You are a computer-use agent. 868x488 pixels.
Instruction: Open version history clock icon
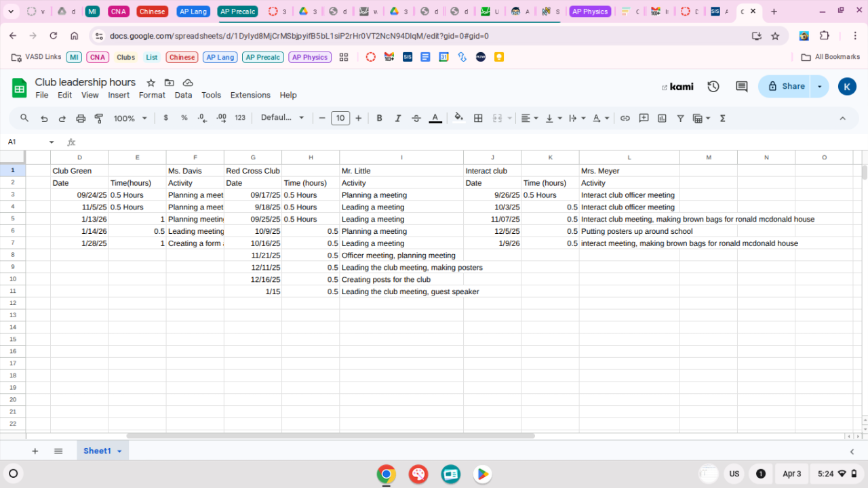coord(713,87)
